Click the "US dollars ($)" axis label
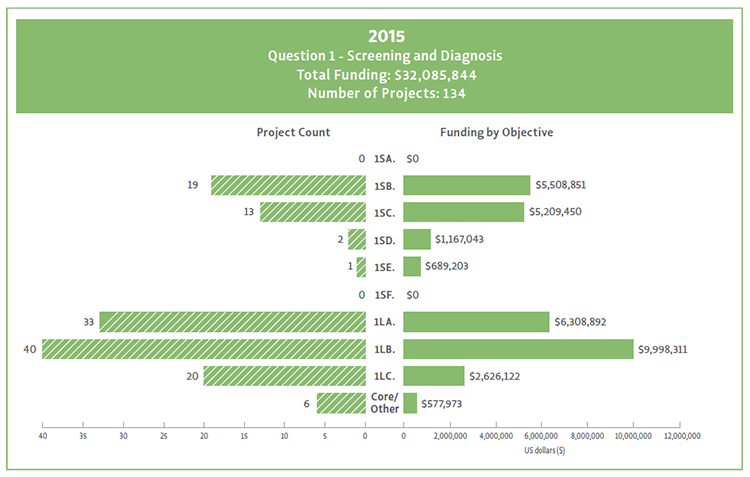The image size is (750, 477). 545,451
